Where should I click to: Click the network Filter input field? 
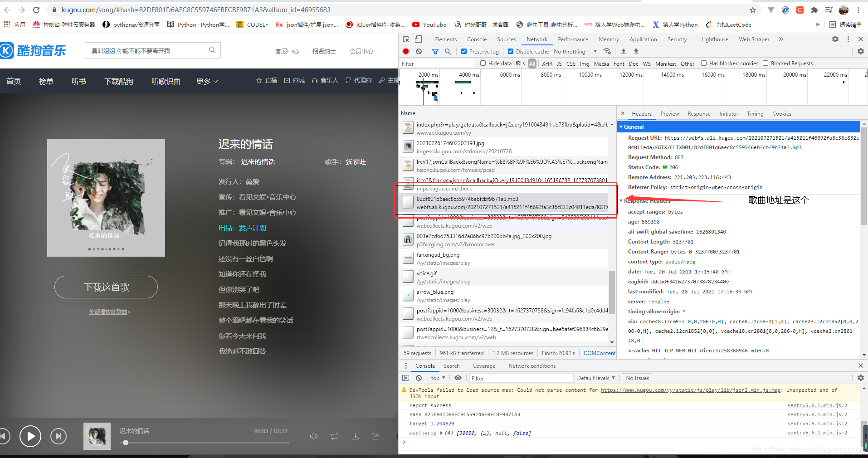(x=438, y=64)
